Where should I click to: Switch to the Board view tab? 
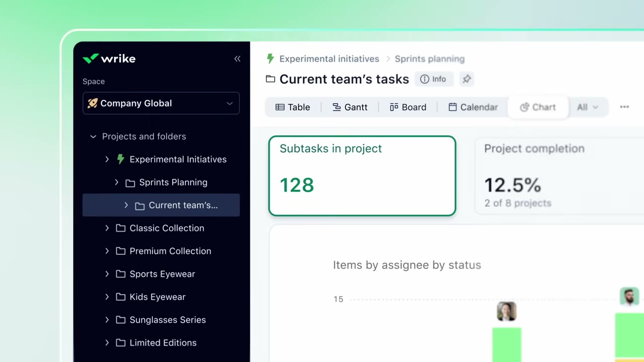coord(408,107)
